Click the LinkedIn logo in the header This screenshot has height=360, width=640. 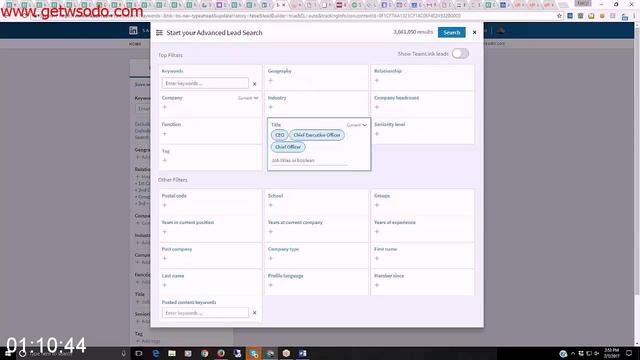[133, 30]
